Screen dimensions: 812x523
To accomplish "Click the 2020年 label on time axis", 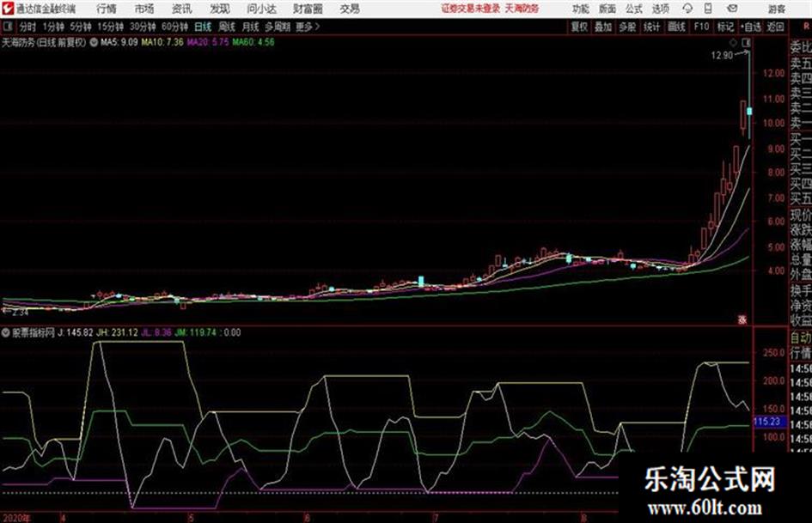I will [16, 518].
